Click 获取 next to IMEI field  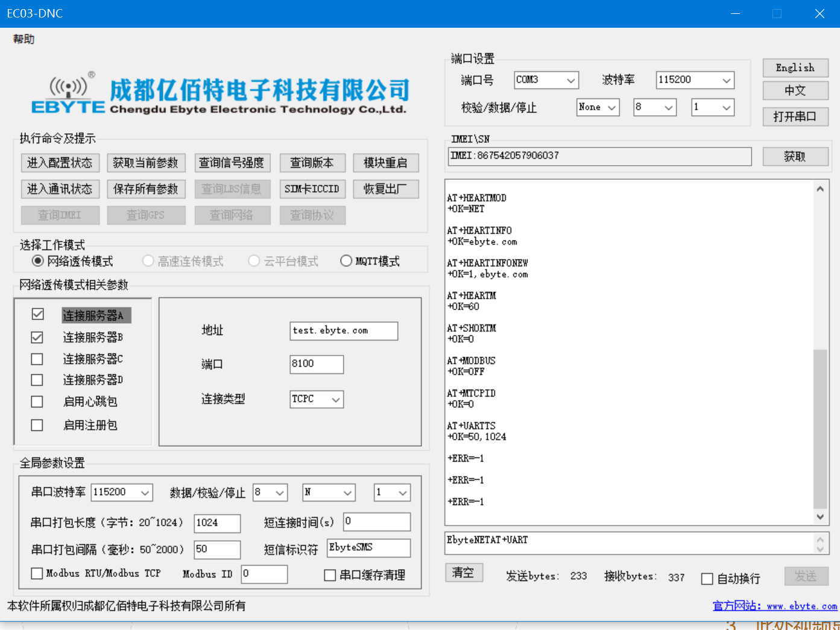794,157
